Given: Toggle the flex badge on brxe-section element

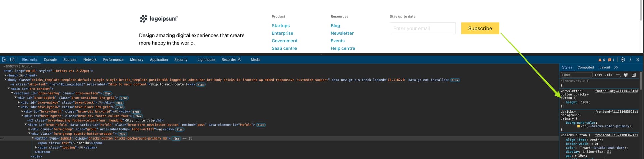Looking at the screenshot, I should click(107, 94).
